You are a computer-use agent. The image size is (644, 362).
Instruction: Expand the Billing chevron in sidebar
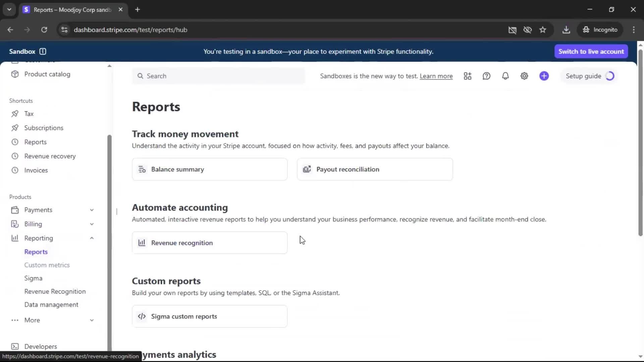[x=92, y=224]
